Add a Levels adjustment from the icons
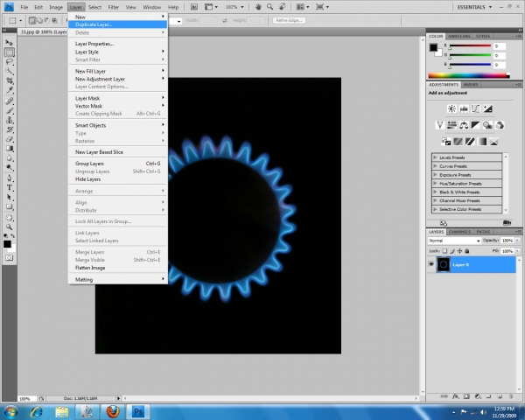The height and width of the screenshot is (420, 525). pos(464,108)
